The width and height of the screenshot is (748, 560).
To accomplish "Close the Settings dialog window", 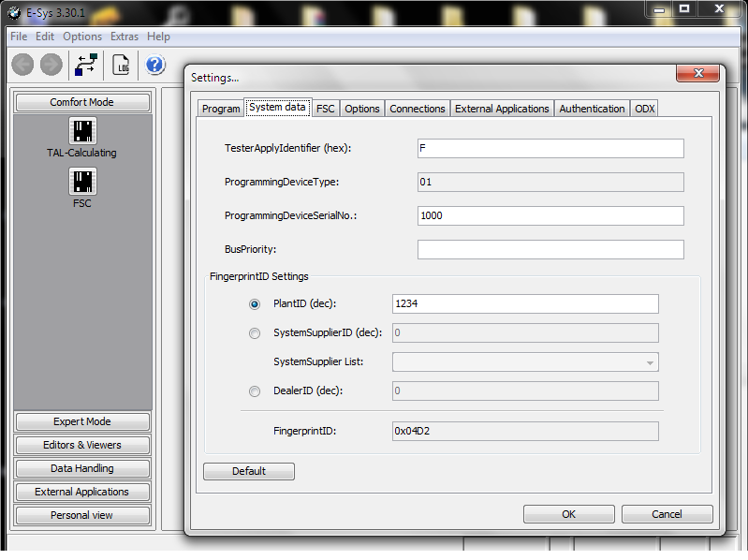I will [698, 75].
